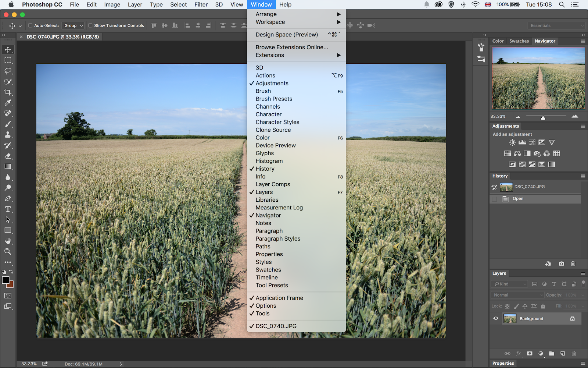Select the Move tool in the toolbar
588x368 pixels.
pos(8,50)
